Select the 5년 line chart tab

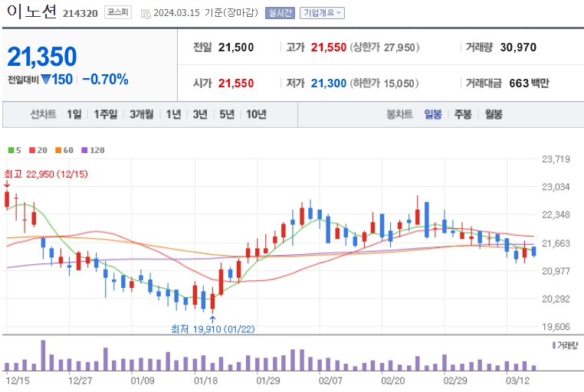pos(227,114)
